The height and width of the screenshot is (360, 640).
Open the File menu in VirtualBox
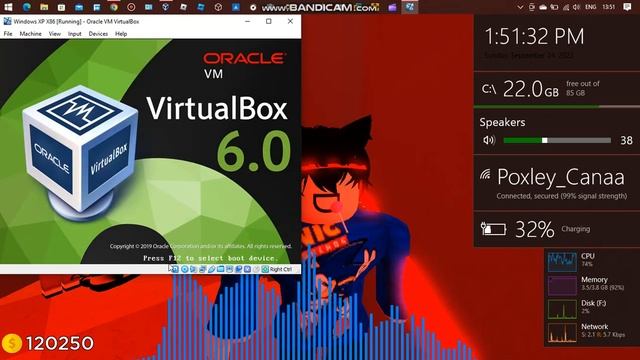point(8,34)
